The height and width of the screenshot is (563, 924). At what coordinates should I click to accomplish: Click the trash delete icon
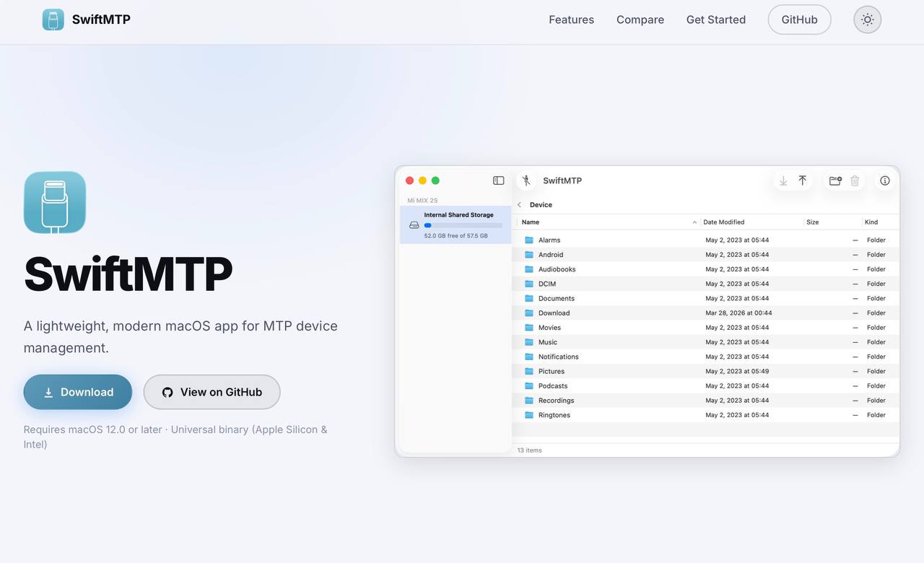(x=855, y=180)
